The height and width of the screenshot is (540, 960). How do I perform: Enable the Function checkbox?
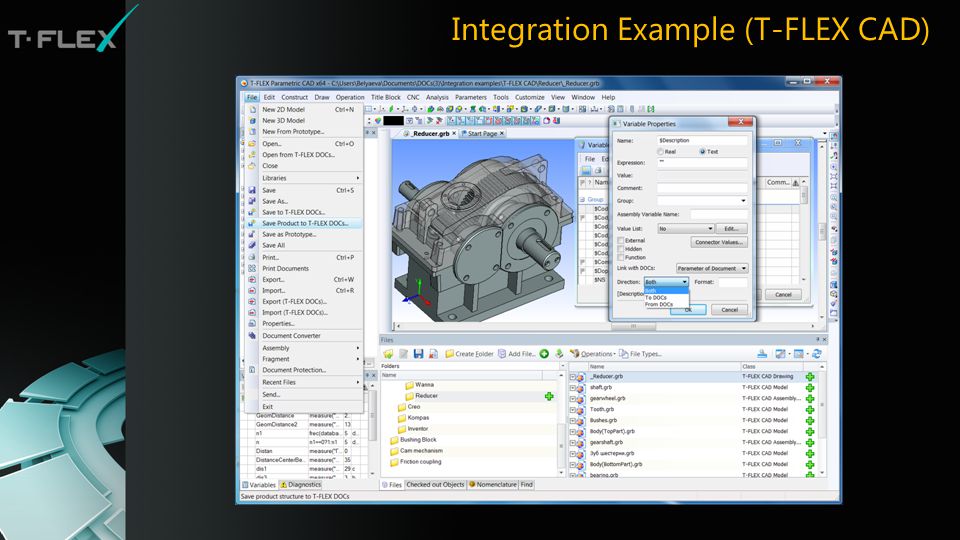tap(621, 258)
